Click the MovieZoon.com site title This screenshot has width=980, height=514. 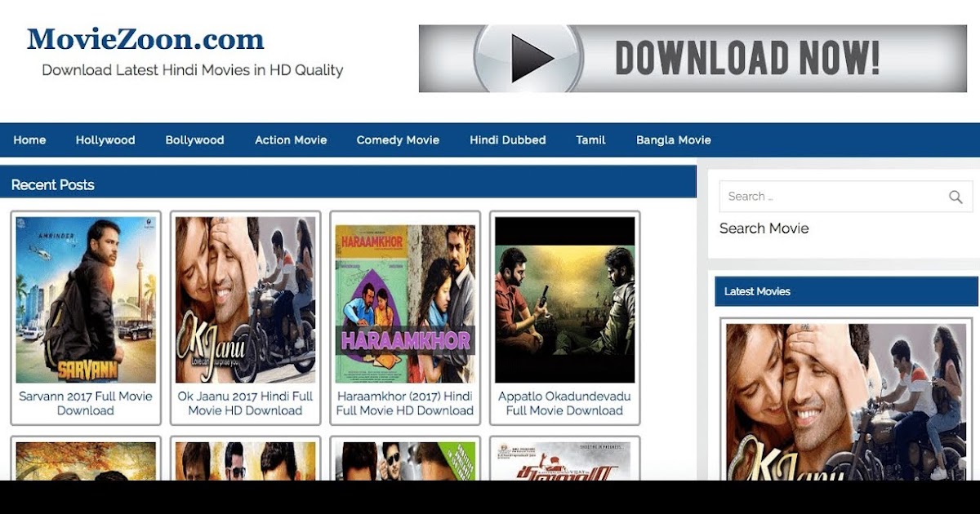click(145, 39)
